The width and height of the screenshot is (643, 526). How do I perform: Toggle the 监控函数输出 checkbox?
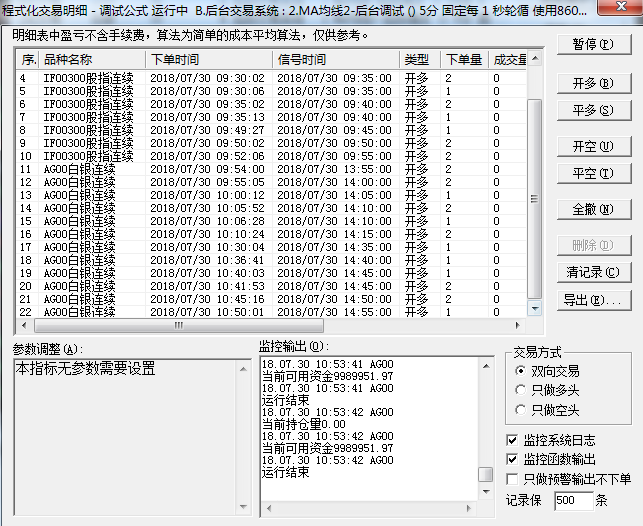pos(512,459)
